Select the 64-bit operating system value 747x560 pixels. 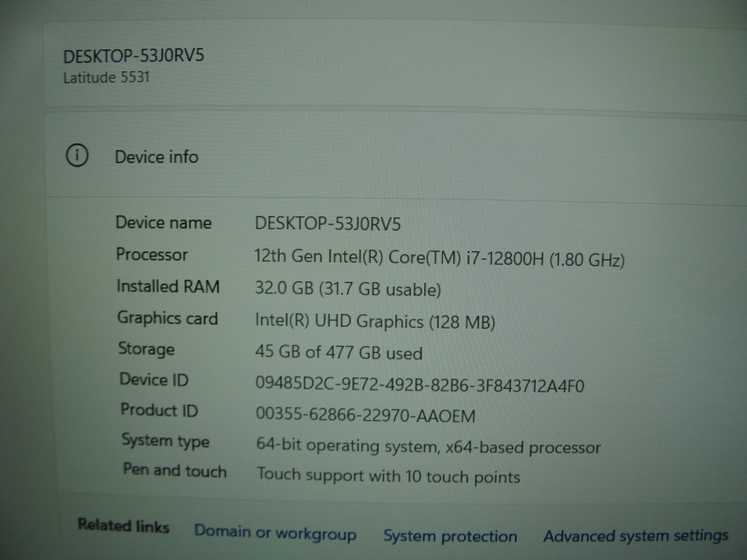428,447
